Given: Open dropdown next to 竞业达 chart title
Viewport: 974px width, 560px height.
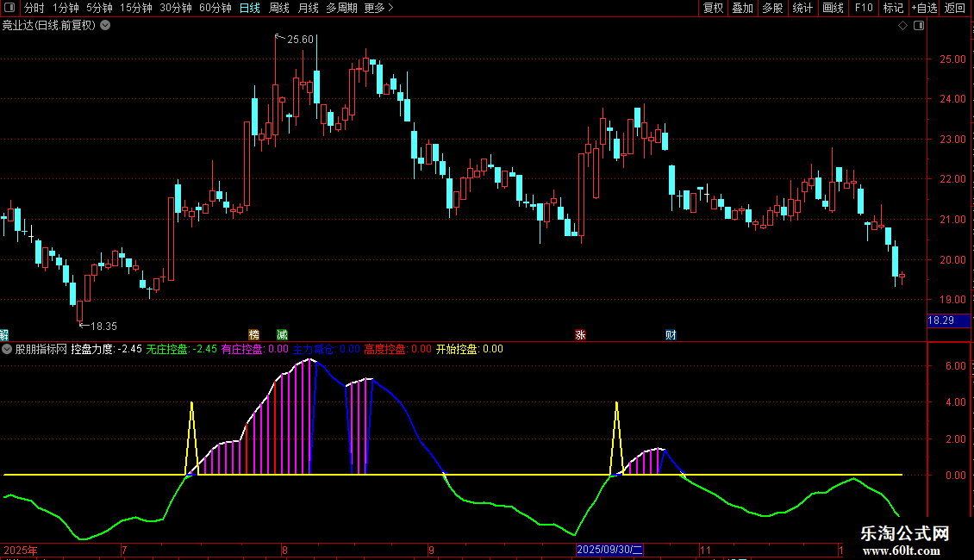Looking at the screenshot, I should (x=106, y=26).
